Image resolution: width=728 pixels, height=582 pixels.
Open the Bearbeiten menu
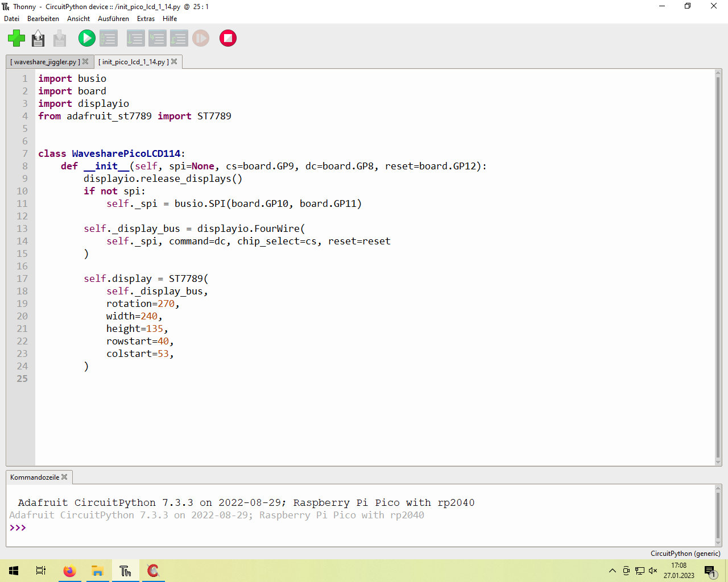pyautogui.click(x=43, y=19)
